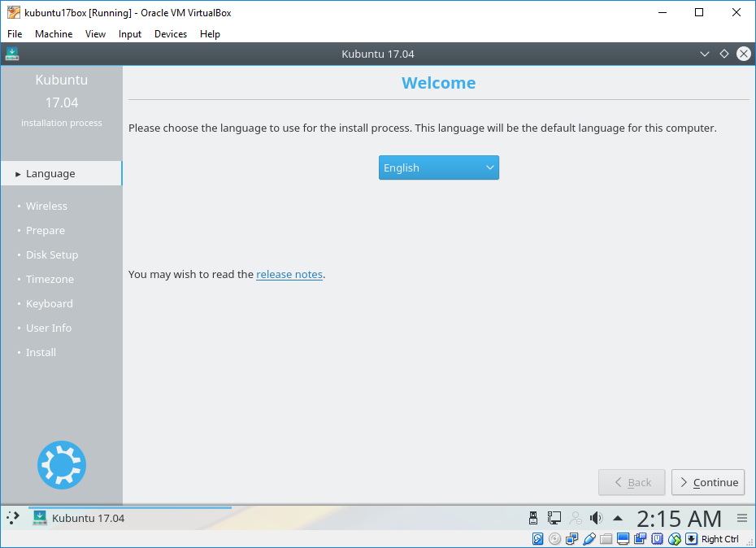Open the Help menu

[x=210, y=34]
